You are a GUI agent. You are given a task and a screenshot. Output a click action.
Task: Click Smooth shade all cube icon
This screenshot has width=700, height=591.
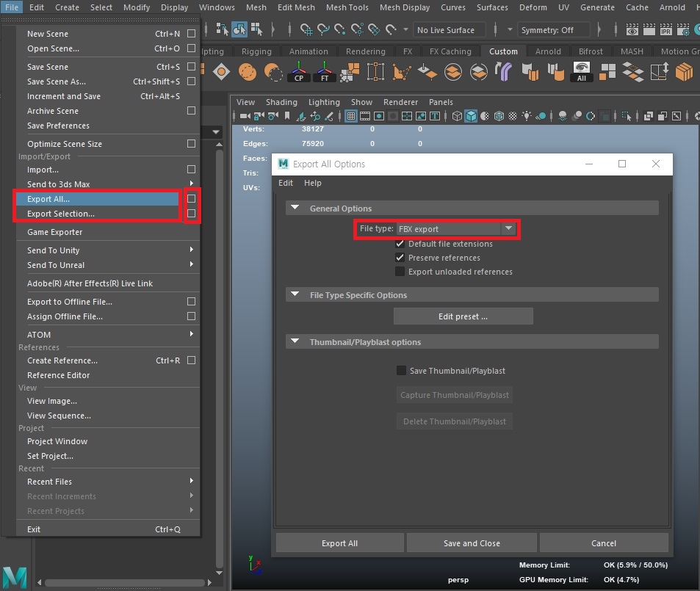pos(471,117)
